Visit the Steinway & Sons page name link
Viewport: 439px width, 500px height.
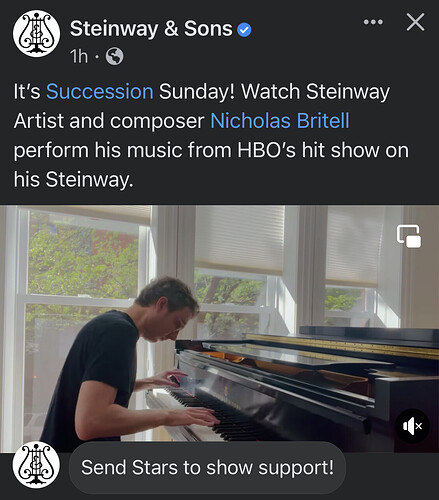click(x=151, y=28)
